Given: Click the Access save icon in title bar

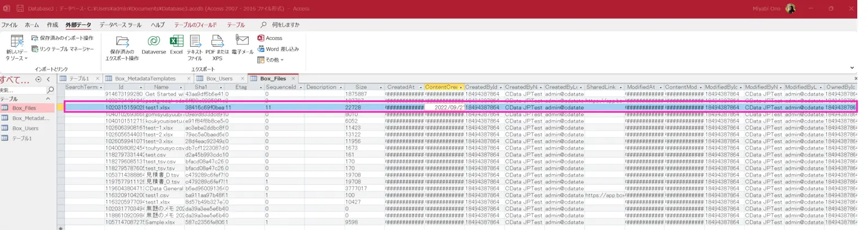Looking at the screenshot, I should [20, 8].
